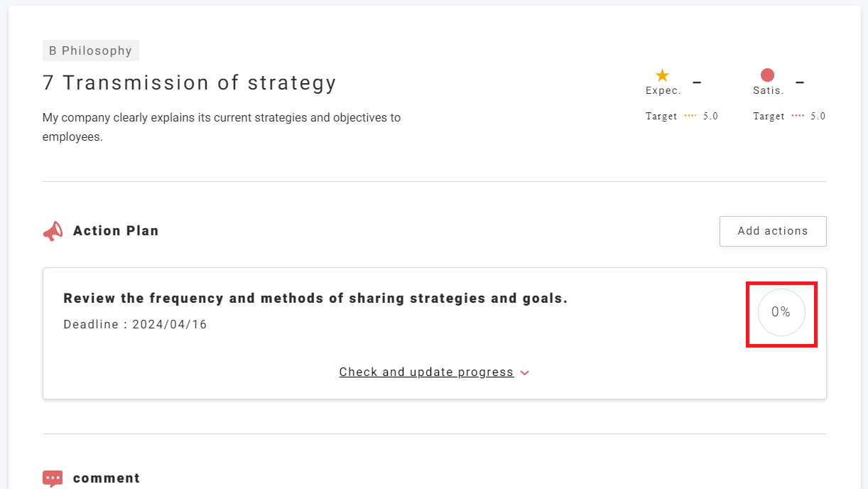Click the Action Plan section heading
The image size is (868, 489).
pos(116,231)
